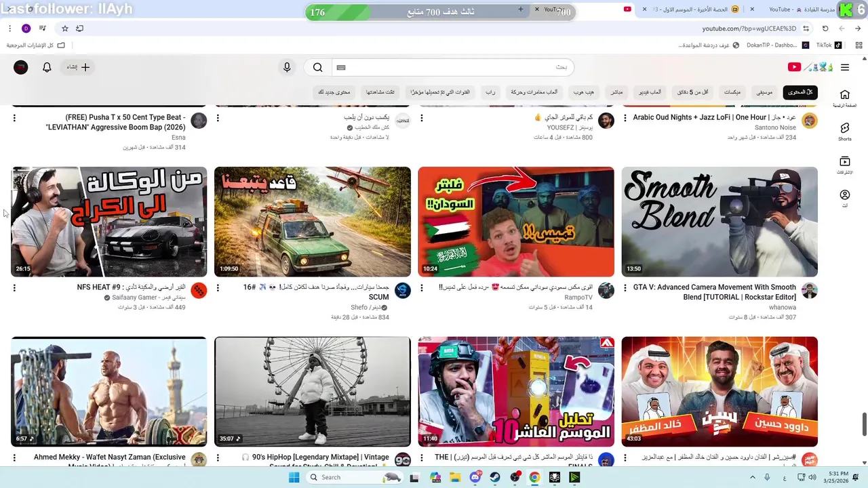The image size is (868, 488).
Task: Select the 'هيب هوب' filter chip
Action: pos(583,92)
